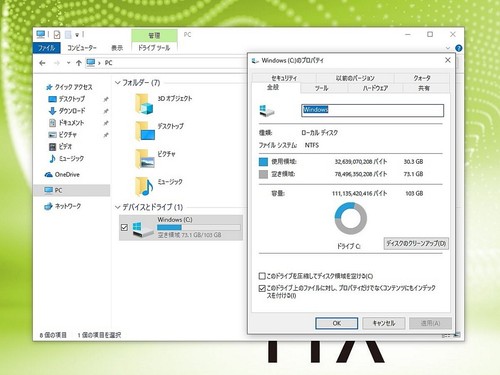Click the blue 使用領域 color swatch
Viewport: 500px width, 375px height.
pos(263,162)
